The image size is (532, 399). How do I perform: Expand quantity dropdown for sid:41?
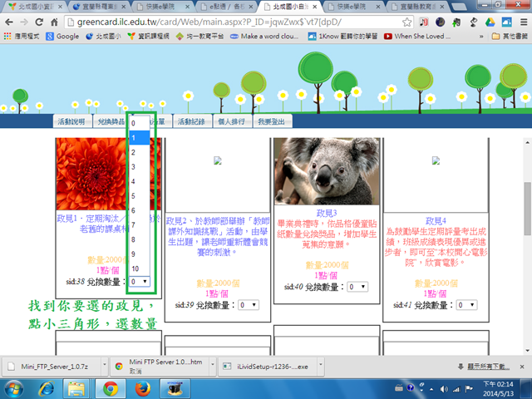point(467,307)
